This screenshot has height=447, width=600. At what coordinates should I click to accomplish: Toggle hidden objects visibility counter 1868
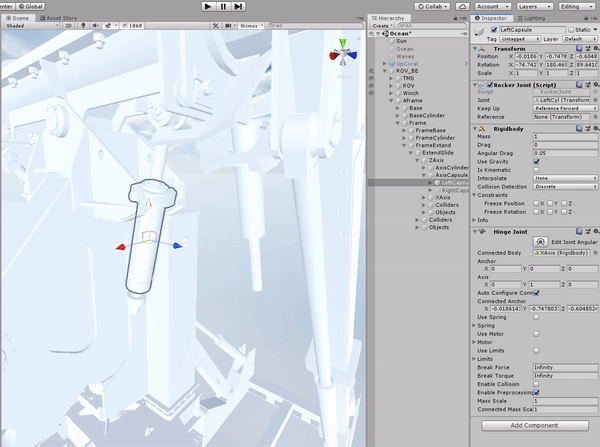pyautogui.click(x=132, y=26)
